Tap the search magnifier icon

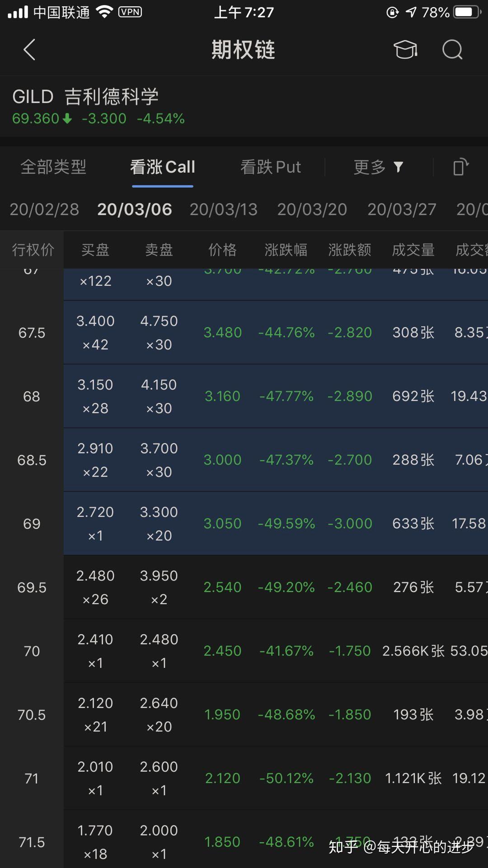[x=452, y=50]
